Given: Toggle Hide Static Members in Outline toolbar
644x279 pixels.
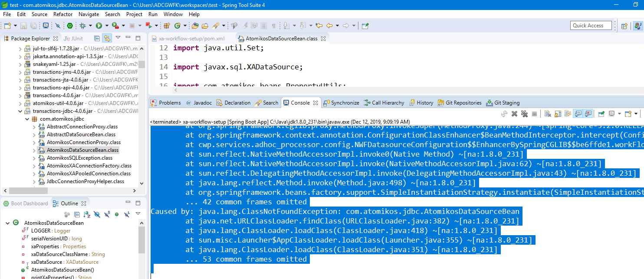Looking at the screenshot, I should pyautogui.click(x=107, y=214).
